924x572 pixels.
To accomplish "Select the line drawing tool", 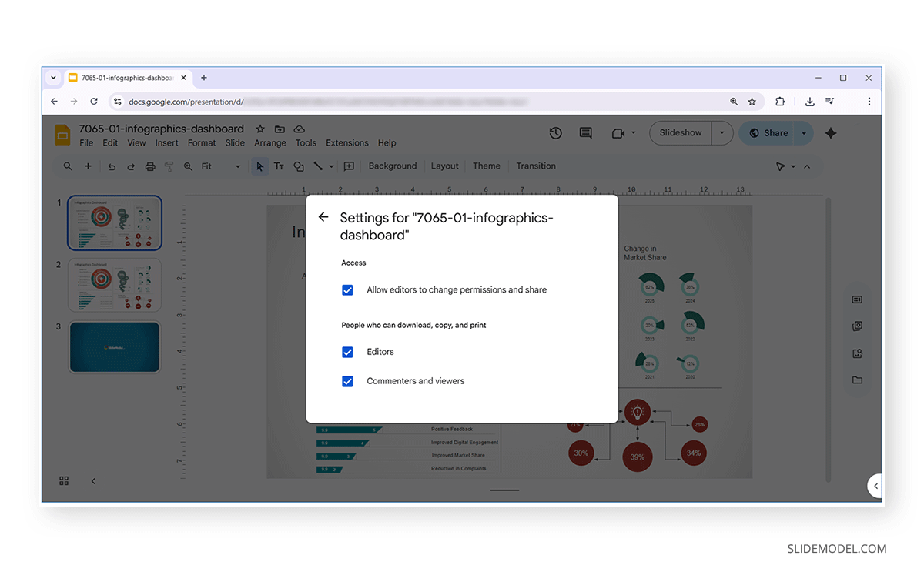I will tap(319, 166).
